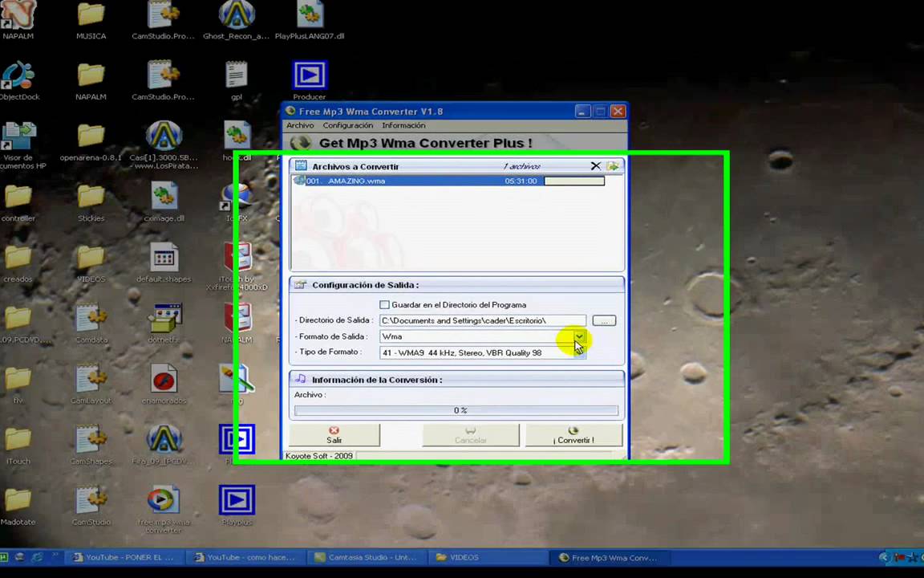
Task: Select the CamLayout file icon
Action: (x=91, y=379)
